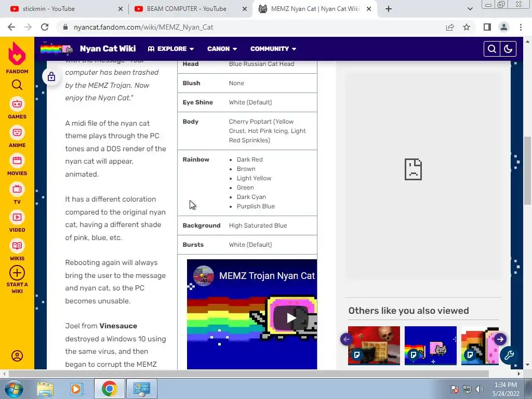
Task: Open the wiki search magnifier button
Action: (491, 49)
